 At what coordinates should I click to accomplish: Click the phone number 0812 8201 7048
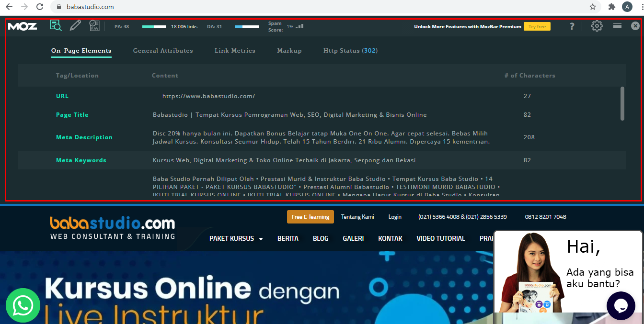pyautogui.click(x=545, y=217)
